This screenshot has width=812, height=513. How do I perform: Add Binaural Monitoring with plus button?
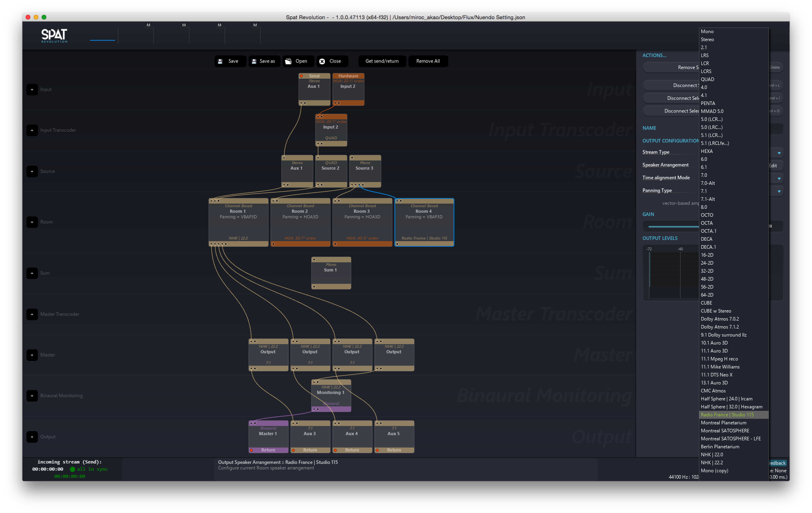(x=32, y=396)
